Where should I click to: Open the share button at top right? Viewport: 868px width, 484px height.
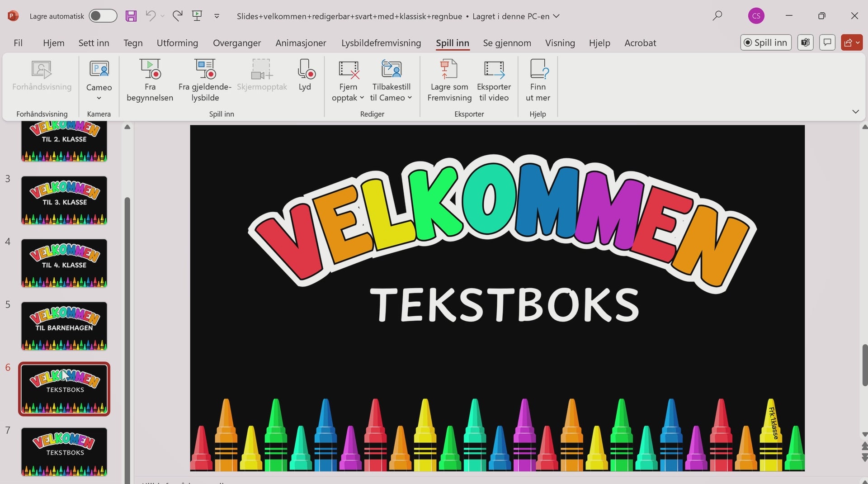point(852,43)
